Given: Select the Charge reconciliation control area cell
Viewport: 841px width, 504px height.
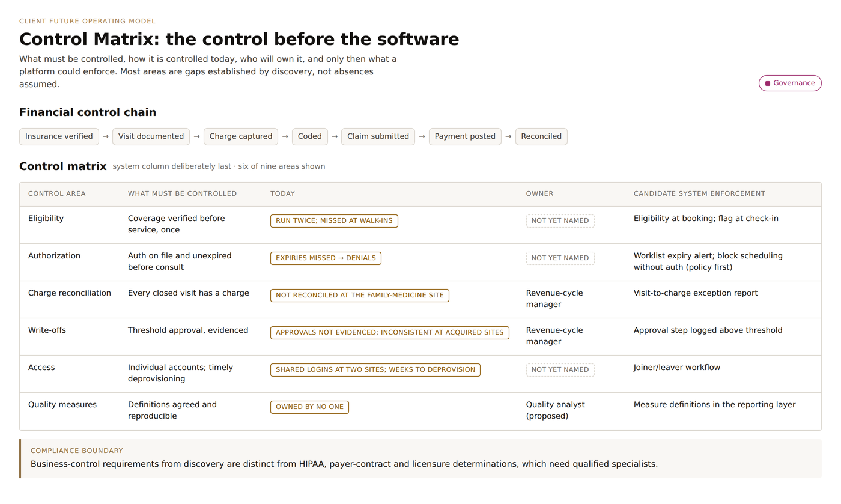Looking at the screenshot, I should pos(70,293).
